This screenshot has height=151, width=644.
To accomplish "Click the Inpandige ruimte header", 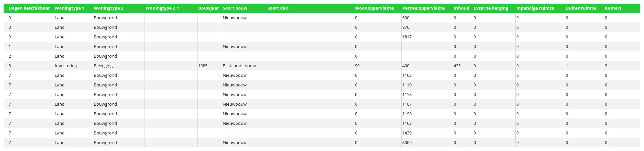I will pos(535,8).
